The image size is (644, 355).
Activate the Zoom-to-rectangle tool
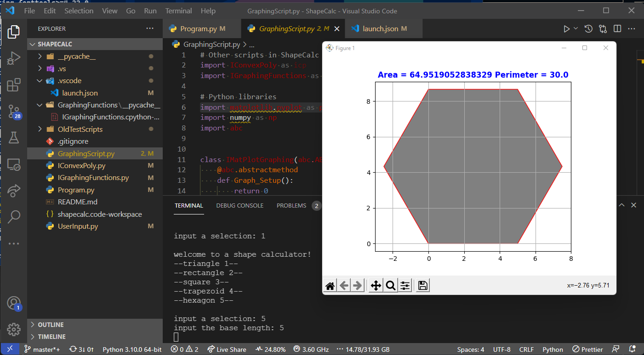tap(390, 285)
